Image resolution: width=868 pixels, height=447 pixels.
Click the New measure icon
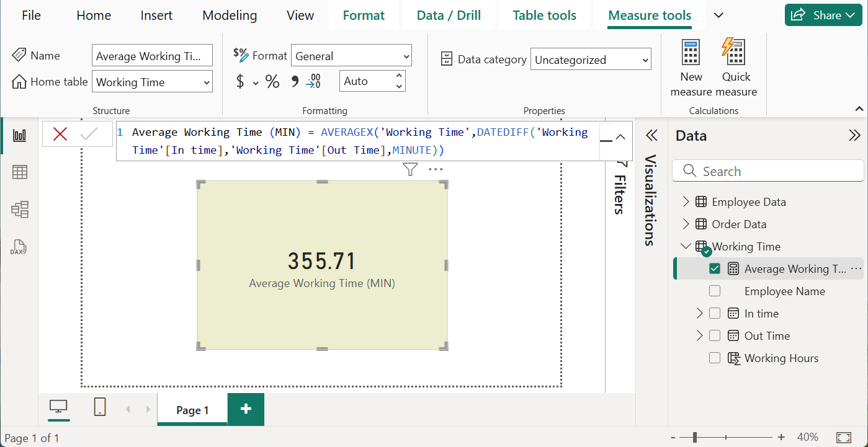(691, 53)
